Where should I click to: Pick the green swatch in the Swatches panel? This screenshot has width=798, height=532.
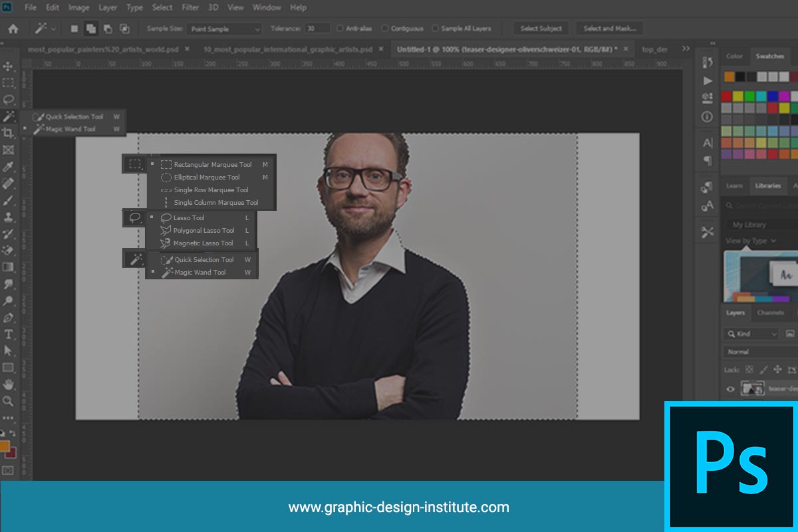[x=749, y=96]
